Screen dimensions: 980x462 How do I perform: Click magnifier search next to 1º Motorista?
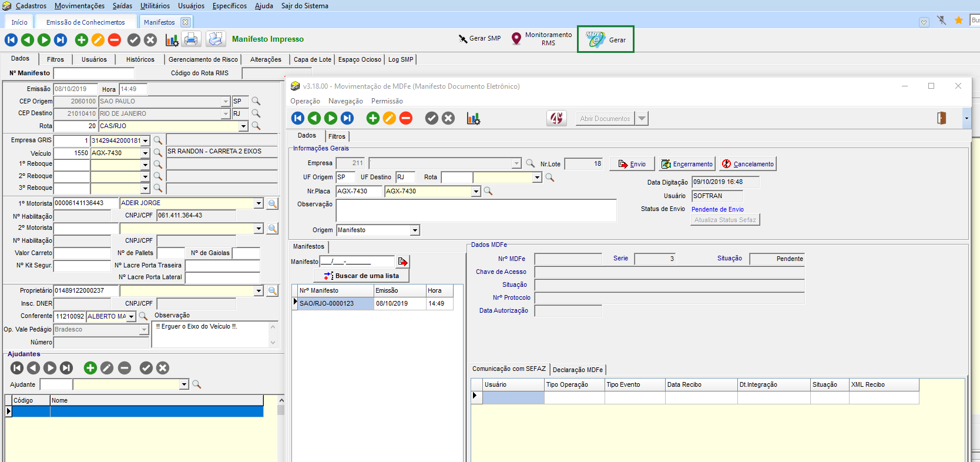[273, 203]
